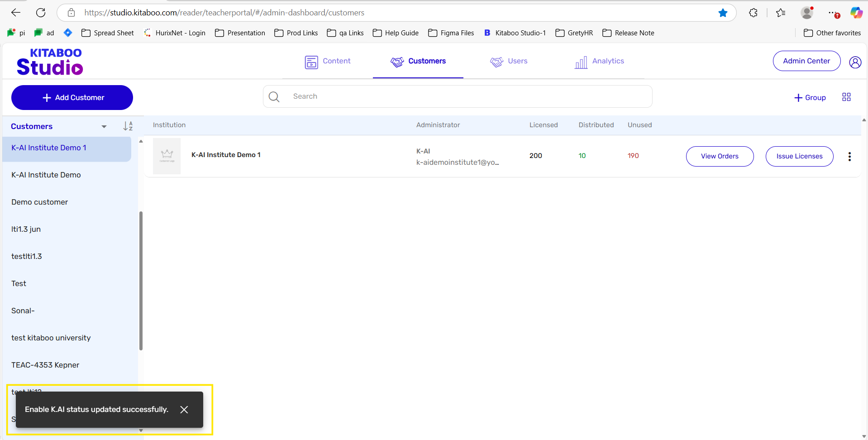
Task: Open the browser profile avatar
Action: point(807,13)
